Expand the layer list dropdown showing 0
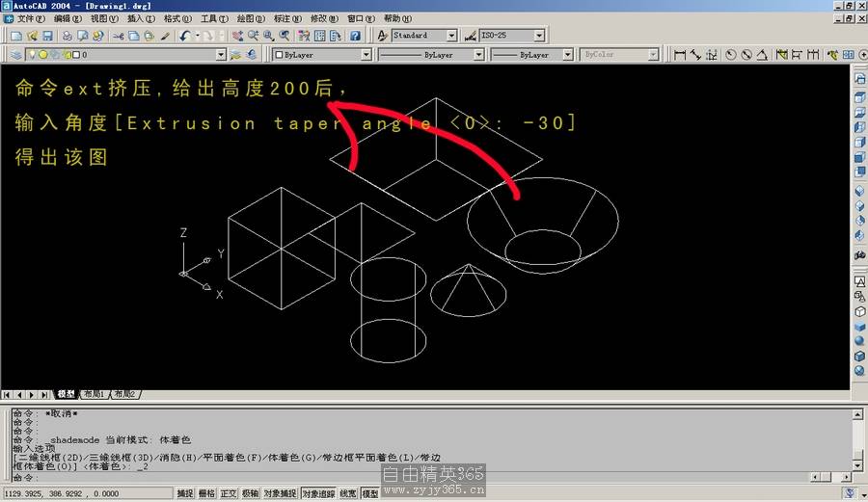Screen dimensions: 868x502 tap(221, 55)
